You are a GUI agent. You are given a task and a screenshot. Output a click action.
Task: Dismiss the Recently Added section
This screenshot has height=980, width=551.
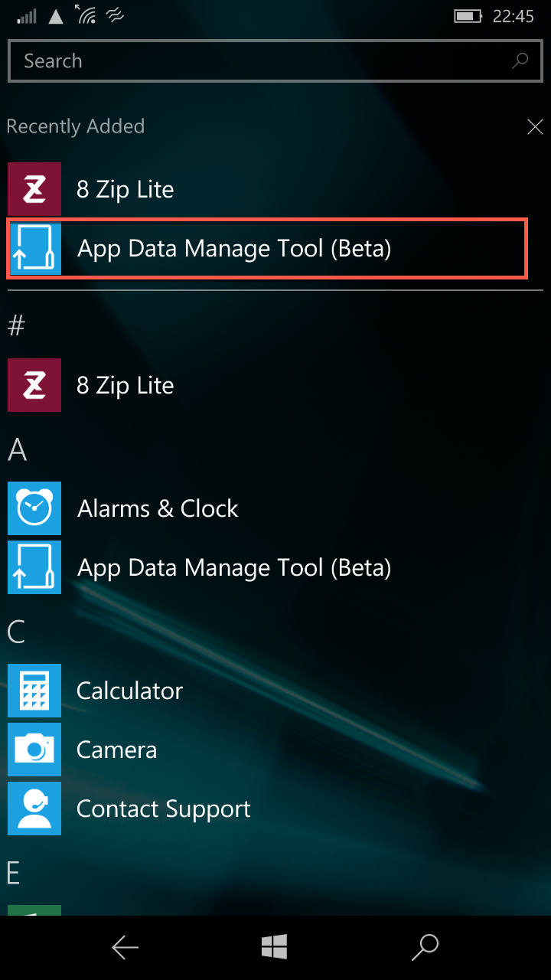[535, 127]
